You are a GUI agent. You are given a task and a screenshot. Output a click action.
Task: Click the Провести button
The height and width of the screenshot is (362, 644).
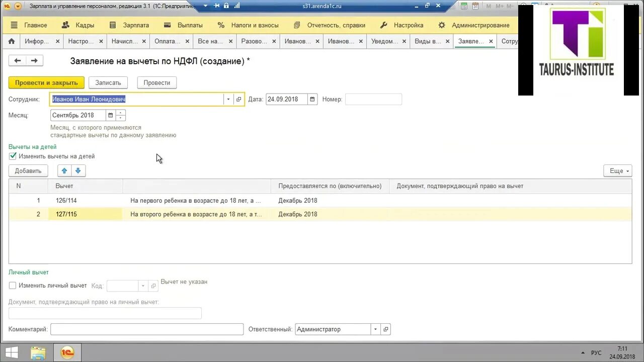[157, 82]
